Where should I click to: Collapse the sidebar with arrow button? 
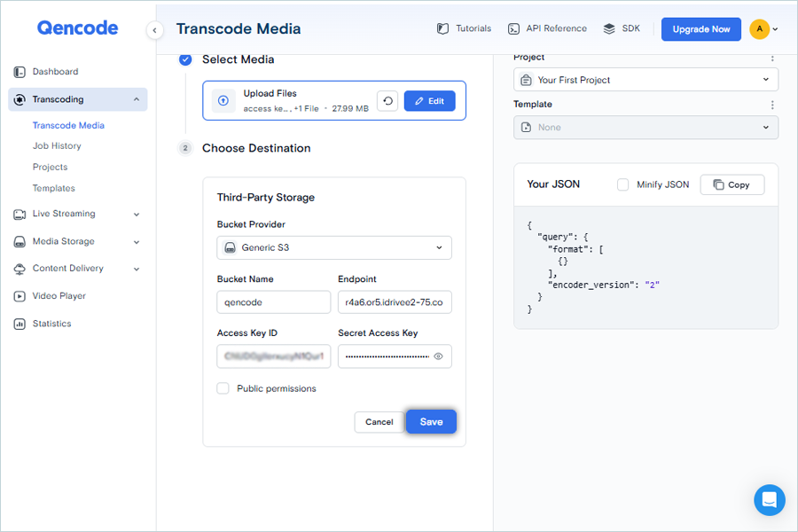tap(155, 30)
